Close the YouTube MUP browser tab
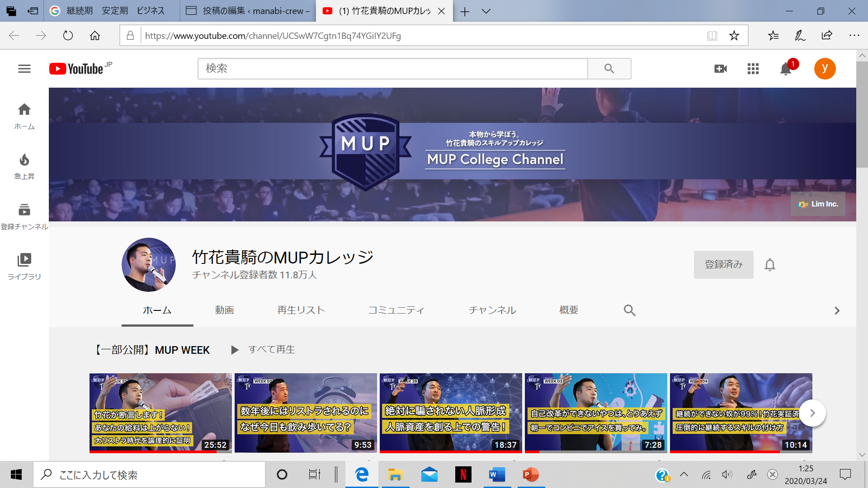 442,11
